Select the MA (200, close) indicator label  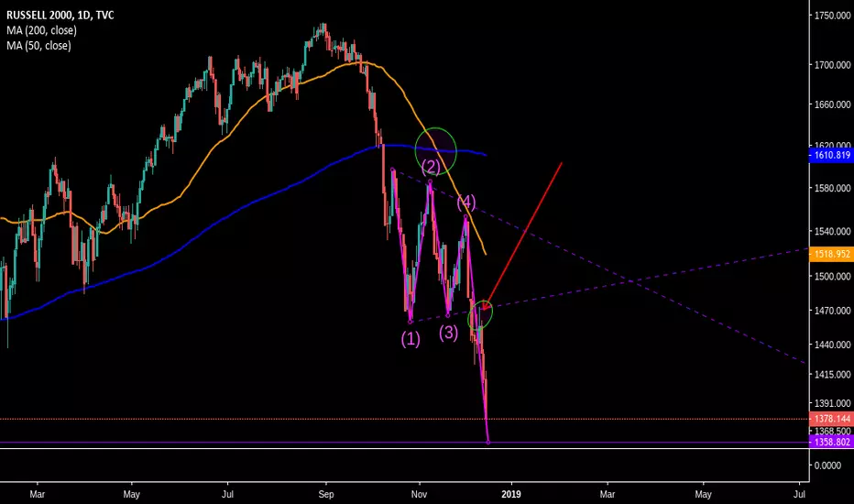41,30
